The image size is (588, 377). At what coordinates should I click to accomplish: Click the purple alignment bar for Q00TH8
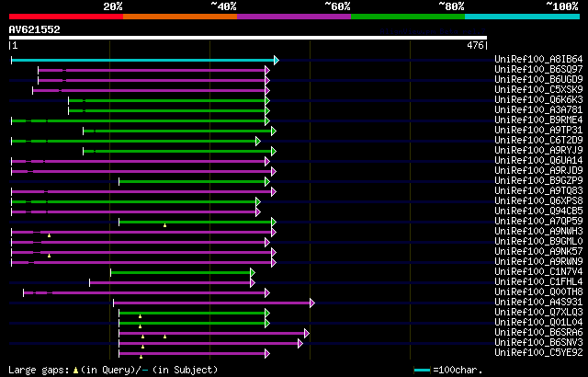[x=144, y=293]
